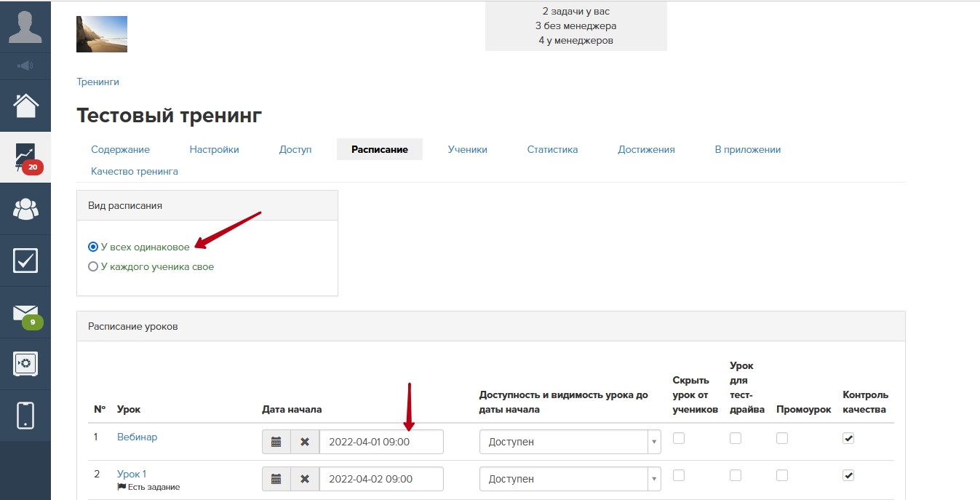Click the megaphone notifications icon
The height and width of the screenshot is (500, 980).
tap(25, 66)
